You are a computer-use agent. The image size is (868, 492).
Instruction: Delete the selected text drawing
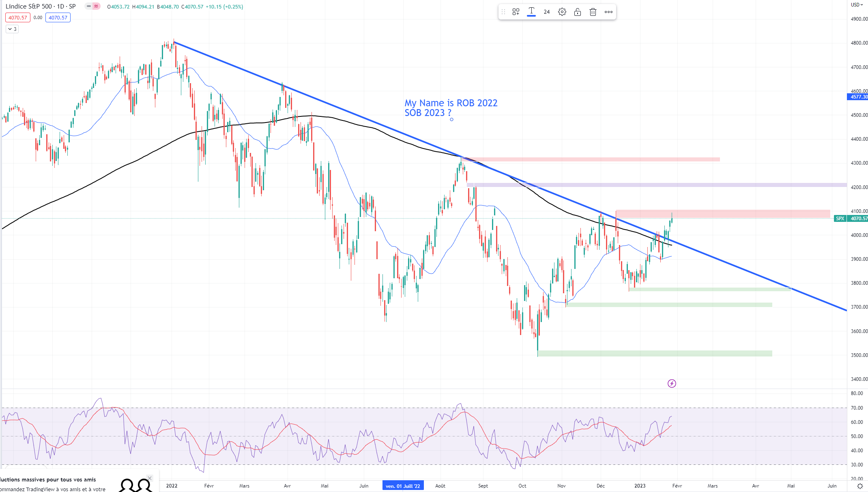(593, 12)
